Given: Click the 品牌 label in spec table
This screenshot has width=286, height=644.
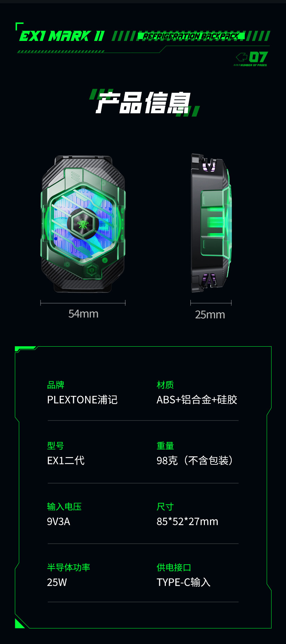Looking at the screenshot, I should 56,385.
